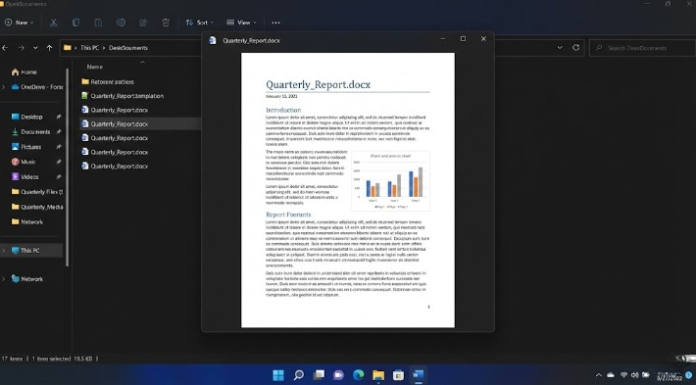The image size is (696, 385).
Task: Unpin Desktop using its pin icon
Action: point(59,117)
